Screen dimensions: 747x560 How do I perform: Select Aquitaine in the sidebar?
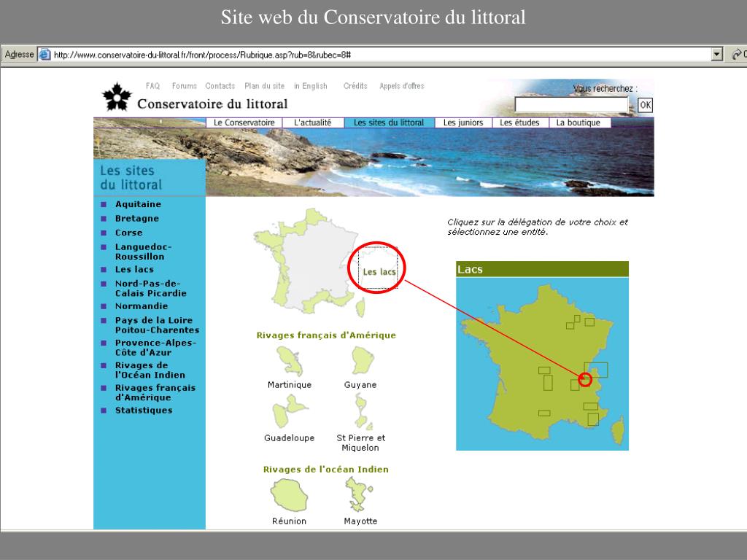138,204
